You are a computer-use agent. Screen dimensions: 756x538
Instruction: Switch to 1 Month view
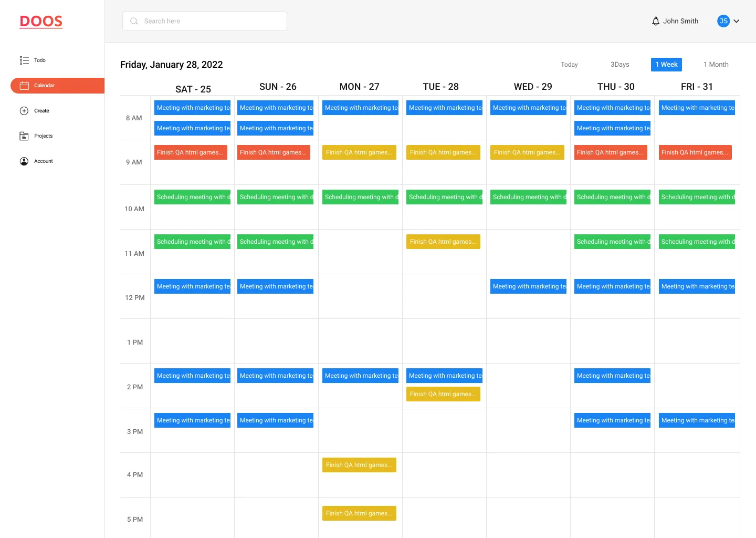pyautogui.click(x=716, y=65)
